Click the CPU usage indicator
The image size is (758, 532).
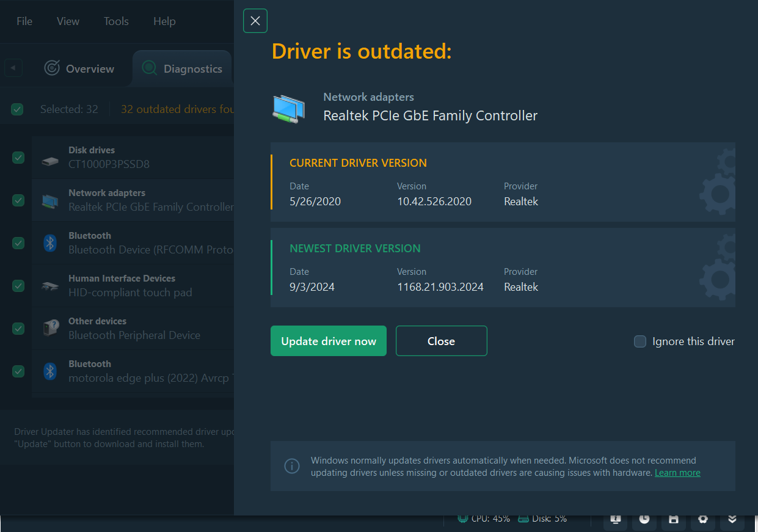484,519
